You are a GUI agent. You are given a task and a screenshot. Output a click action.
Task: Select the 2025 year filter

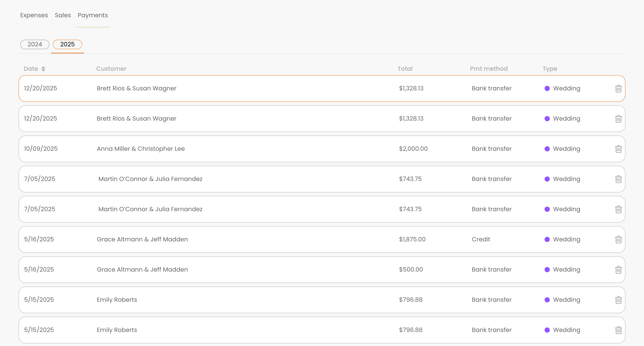point(67,44)
